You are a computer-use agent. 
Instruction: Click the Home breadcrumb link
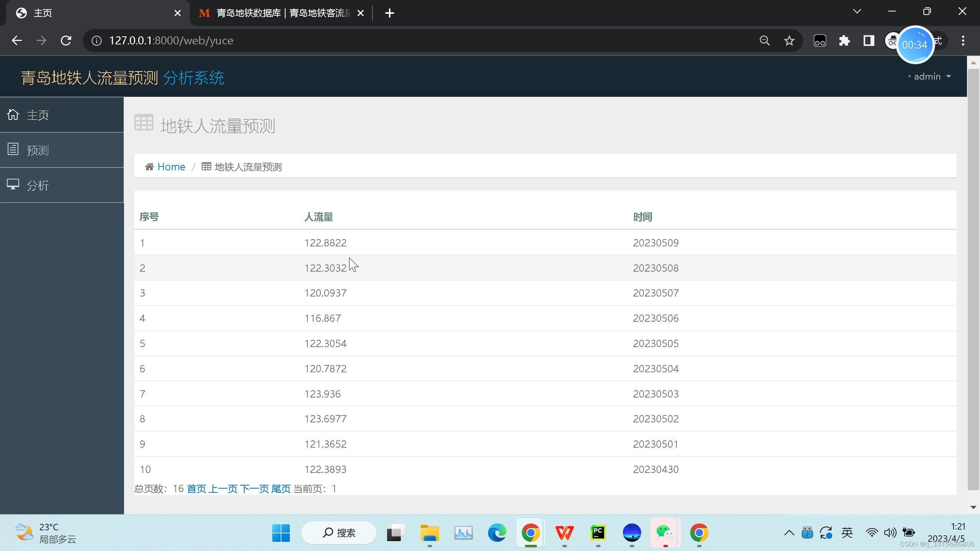(171, 166)
